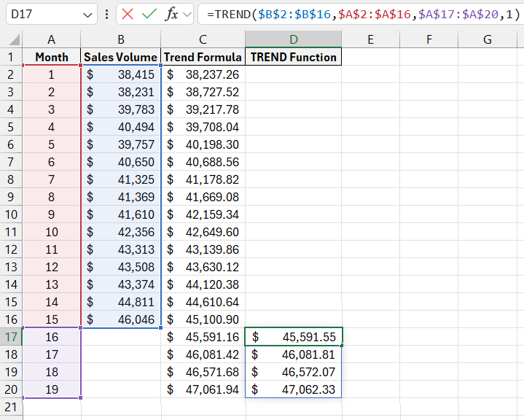Select sales value 40,650 cell
This screenshot has width=524, height=420.
121,162
